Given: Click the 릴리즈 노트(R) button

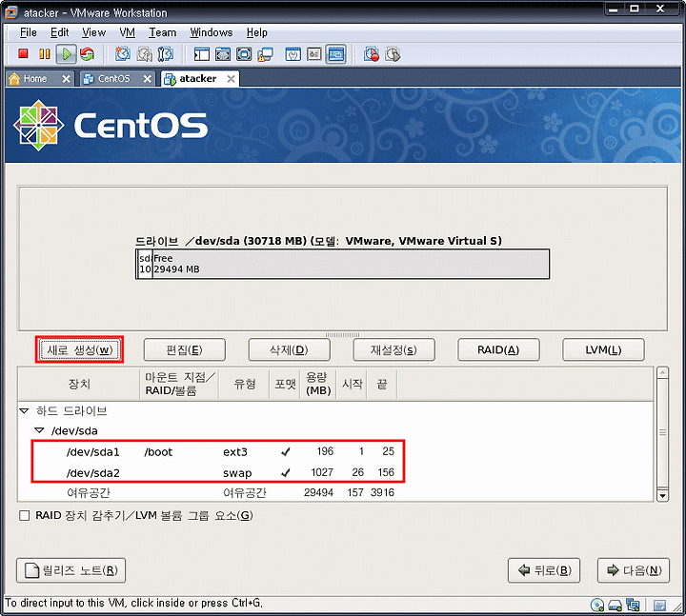Looking at the screenshot, I should 71,570.
